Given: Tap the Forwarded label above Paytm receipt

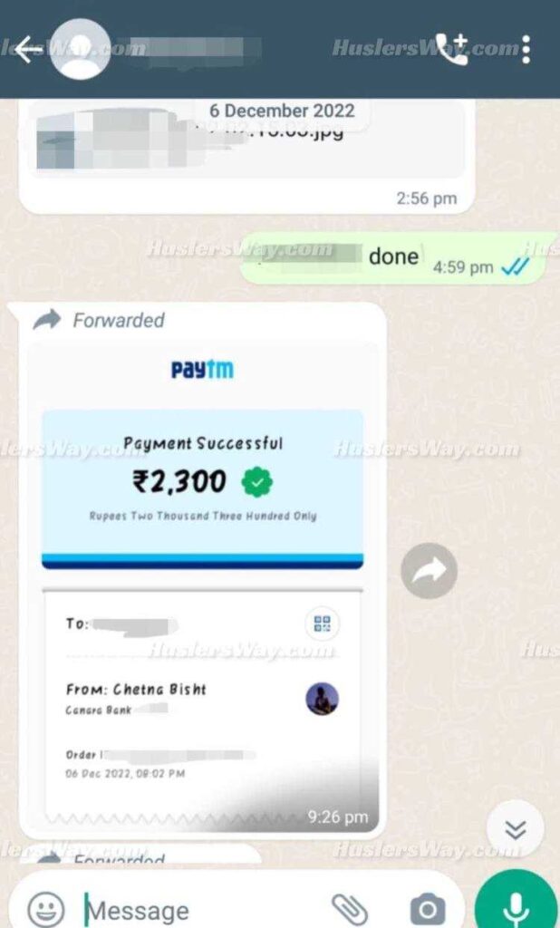Looking at the screenshot, I should pos(119,320).
